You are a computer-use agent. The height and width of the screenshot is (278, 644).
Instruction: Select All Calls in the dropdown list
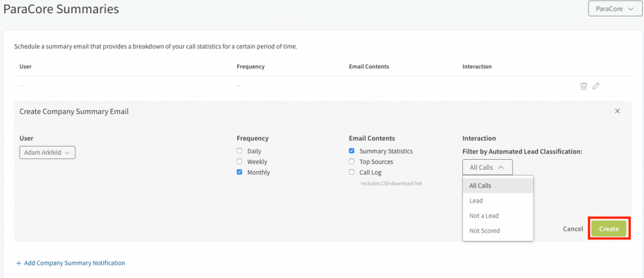(x=498, y=186)
